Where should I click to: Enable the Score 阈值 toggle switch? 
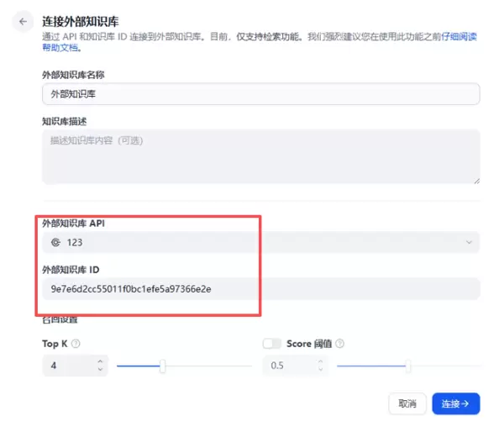pos(271,344)
